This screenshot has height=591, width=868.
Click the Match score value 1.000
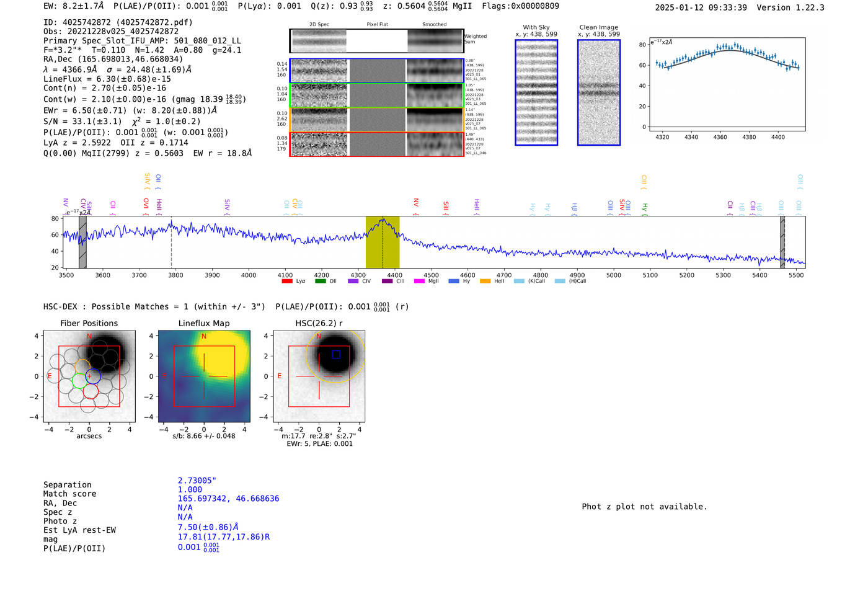click(190, 490)
